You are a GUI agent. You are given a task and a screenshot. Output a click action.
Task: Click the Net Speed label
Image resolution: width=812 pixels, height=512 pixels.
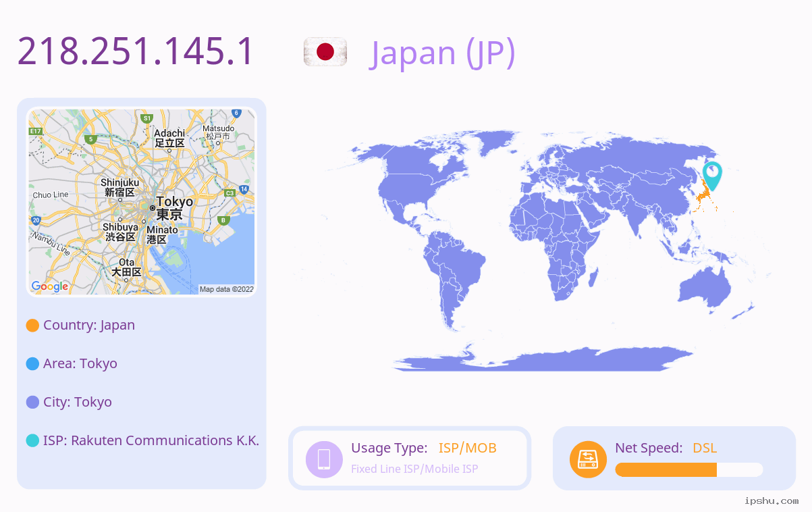click(x=649, y=448)
